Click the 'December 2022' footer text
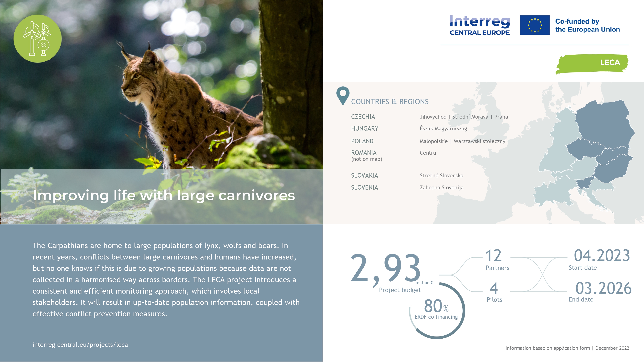The width and height of the screenshot is (644, 362). click(612, 348)
